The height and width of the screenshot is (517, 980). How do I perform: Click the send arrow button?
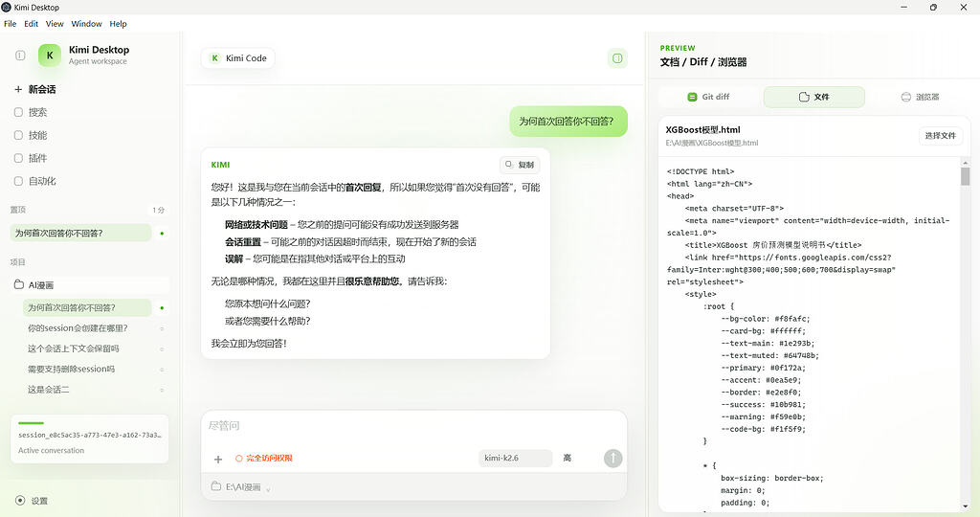pyautogui.click(x=613, y=459)
